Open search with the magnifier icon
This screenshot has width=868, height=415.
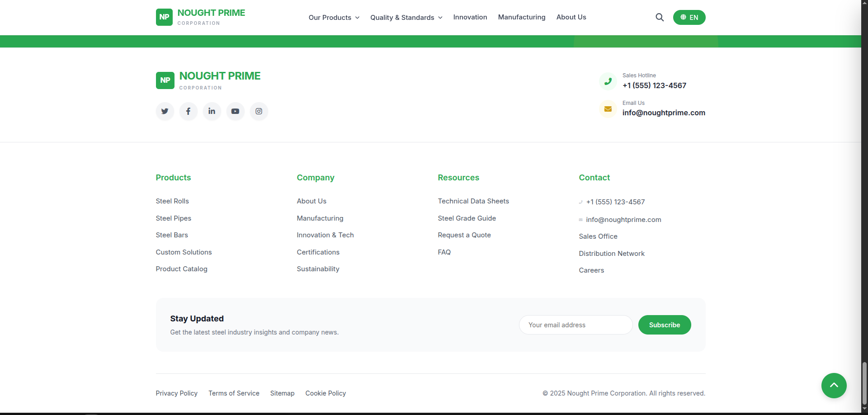660,18
